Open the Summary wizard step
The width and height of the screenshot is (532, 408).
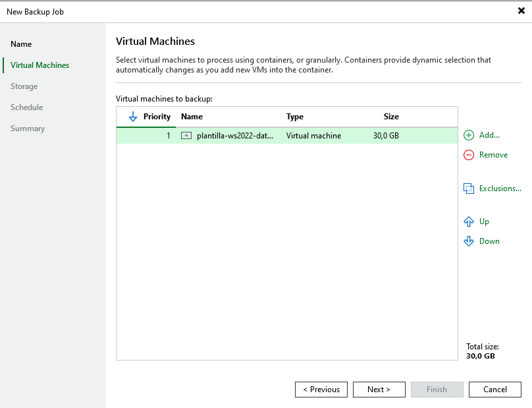point(28,129)
